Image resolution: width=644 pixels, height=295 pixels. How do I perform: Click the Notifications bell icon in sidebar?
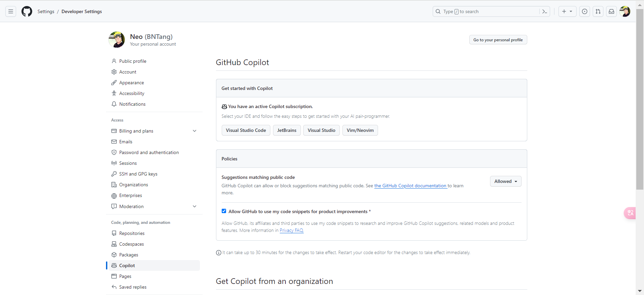(114, 104)
